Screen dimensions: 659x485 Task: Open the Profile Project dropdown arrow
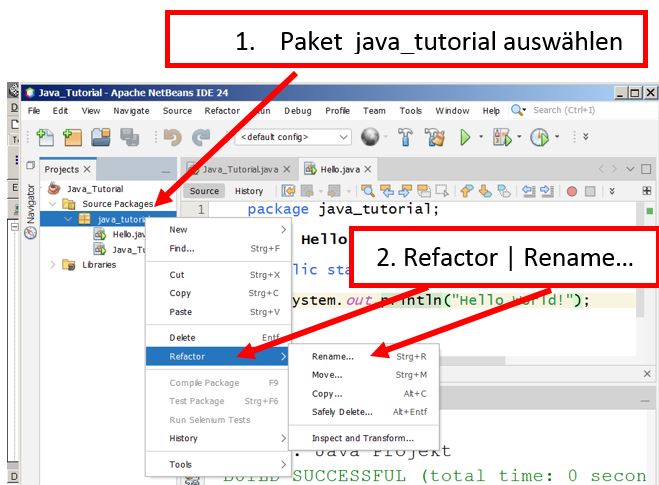pyautogui.click(x=557, y=137)
